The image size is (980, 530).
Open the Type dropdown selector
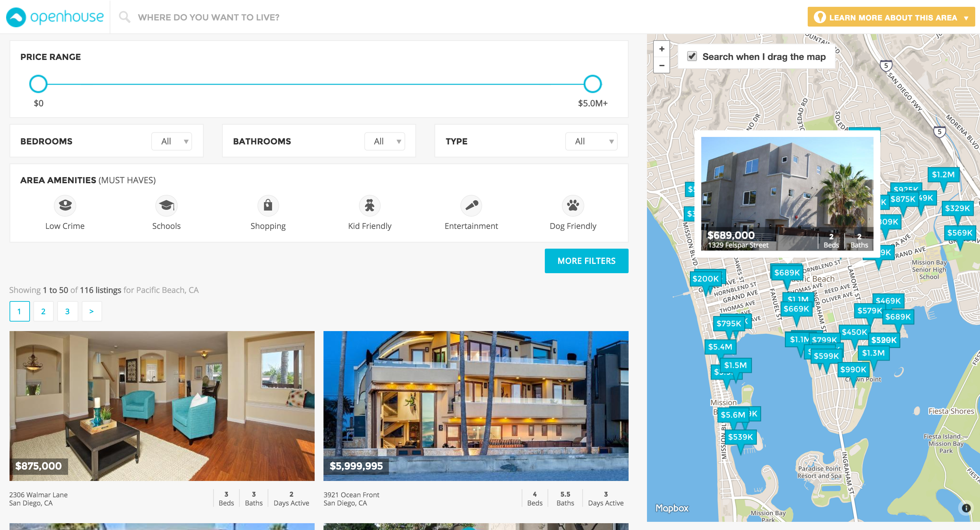[591, 142]
